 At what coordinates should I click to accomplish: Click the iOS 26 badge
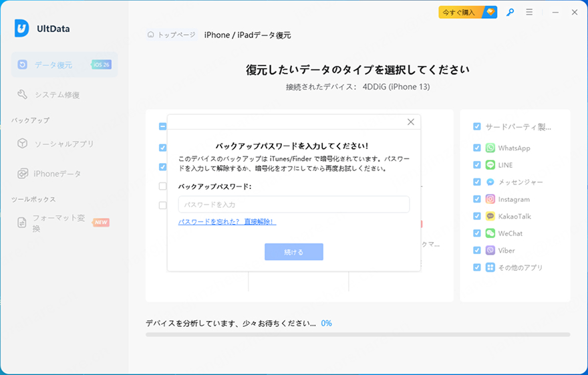tap(102, 65)
